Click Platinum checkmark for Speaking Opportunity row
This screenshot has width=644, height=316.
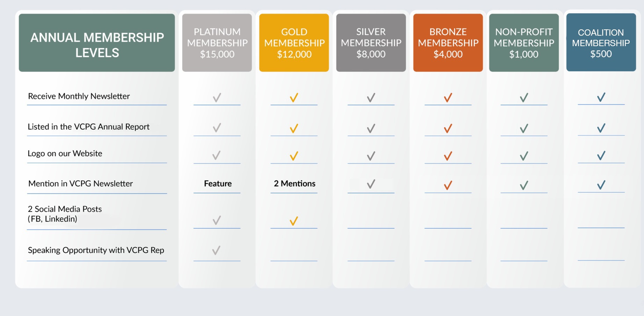click(x=217, y=250)
